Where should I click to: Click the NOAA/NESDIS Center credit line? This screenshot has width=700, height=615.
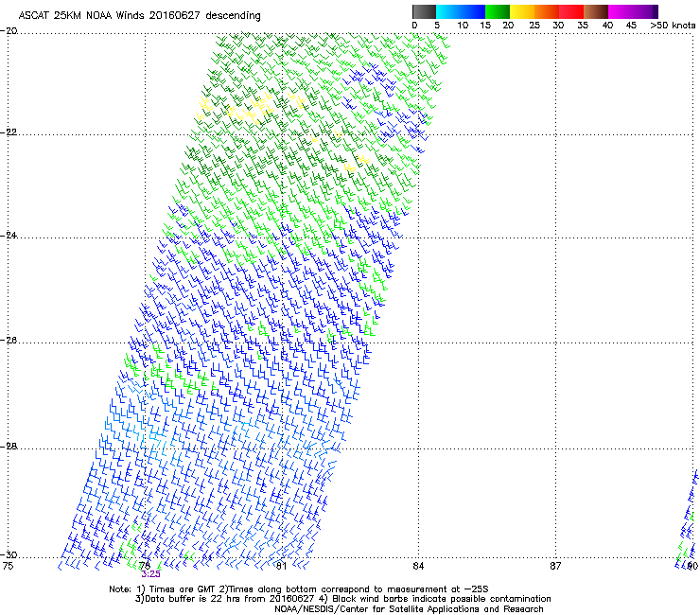(x=409, y=609)
